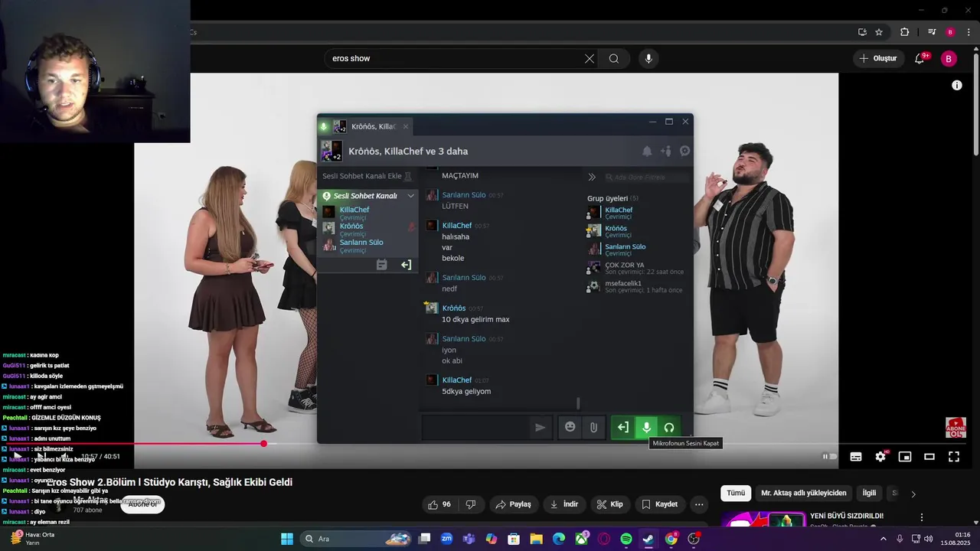Click the Kaydet save button
The image size is (980, 551).
659,504
